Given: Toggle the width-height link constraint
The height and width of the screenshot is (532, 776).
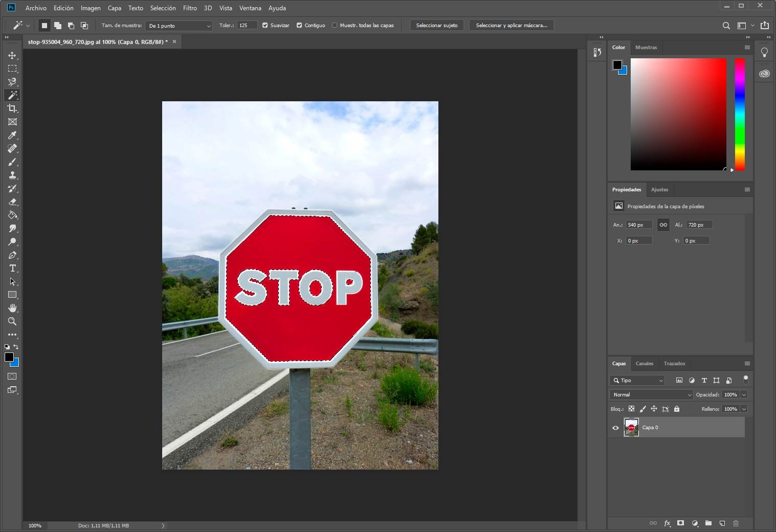Looking at the screenshot, I should 663,225.
